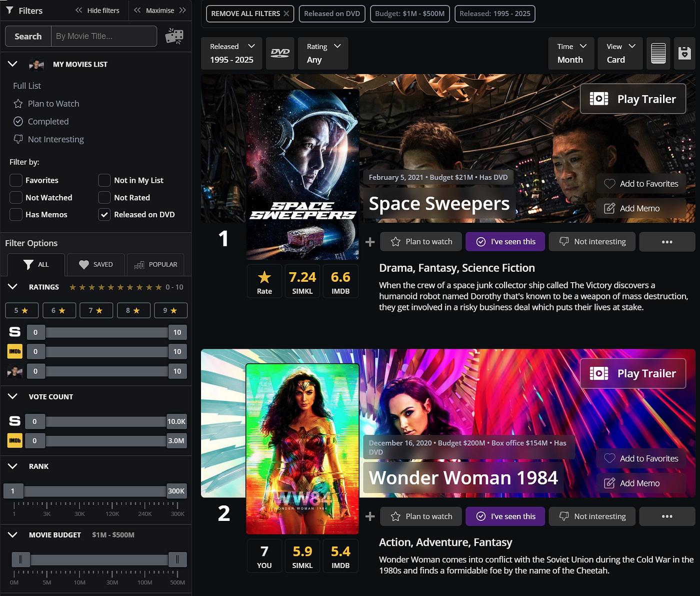
Task: Open more options for Space Sweepers
Action: (x=667, y=242)
